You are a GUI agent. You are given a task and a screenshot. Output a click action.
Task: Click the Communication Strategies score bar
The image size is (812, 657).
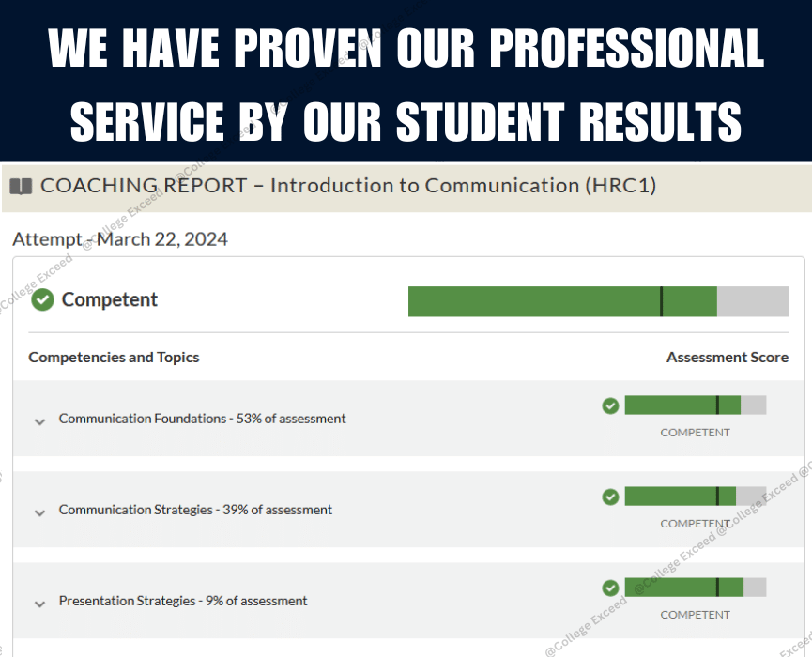[696, 496]
